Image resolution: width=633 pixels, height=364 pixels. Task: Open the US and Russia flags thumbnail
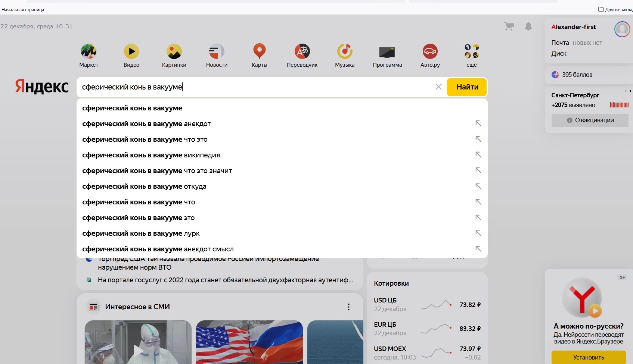(249, 342)
